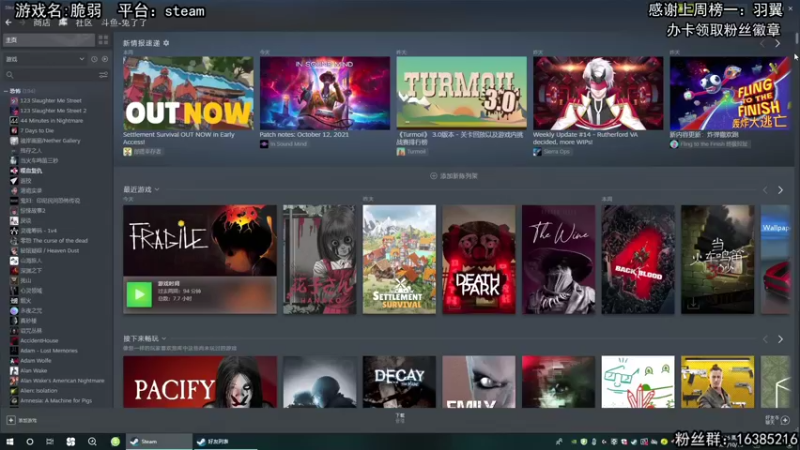Click the ready-to-play filter icon
This screenshot has width=800, height=450.
105,59
